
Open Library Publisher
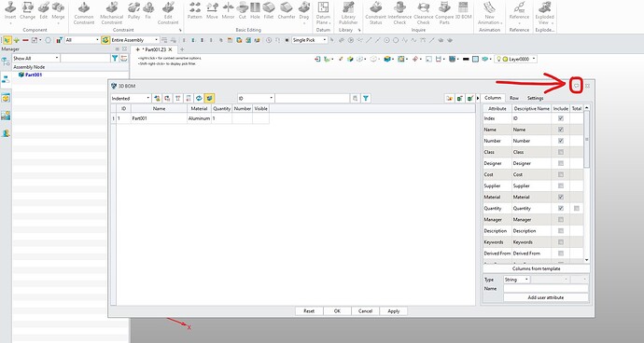(348, 12)
